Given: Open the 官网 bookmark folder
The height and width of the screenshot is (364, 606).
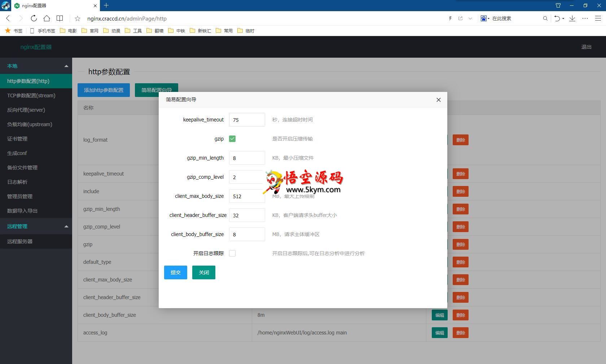Looking at the screenshot, I should tap(90, 31).
